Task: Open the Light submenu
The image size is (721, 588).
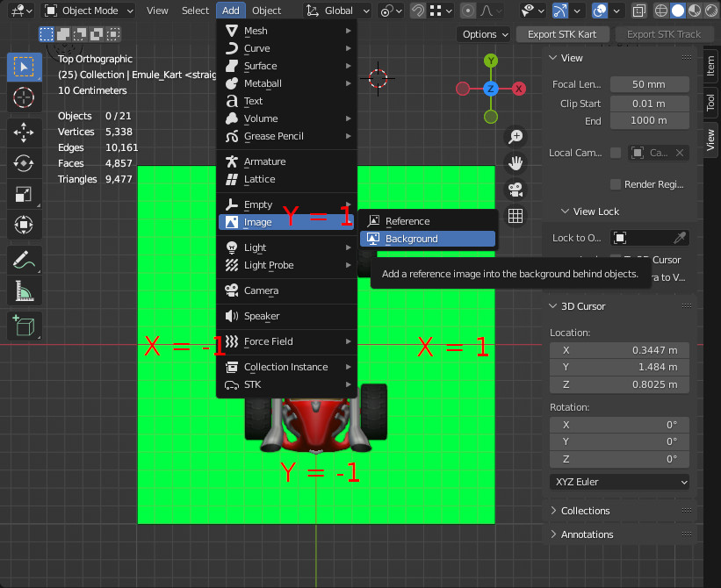Action: pos(286,247)
